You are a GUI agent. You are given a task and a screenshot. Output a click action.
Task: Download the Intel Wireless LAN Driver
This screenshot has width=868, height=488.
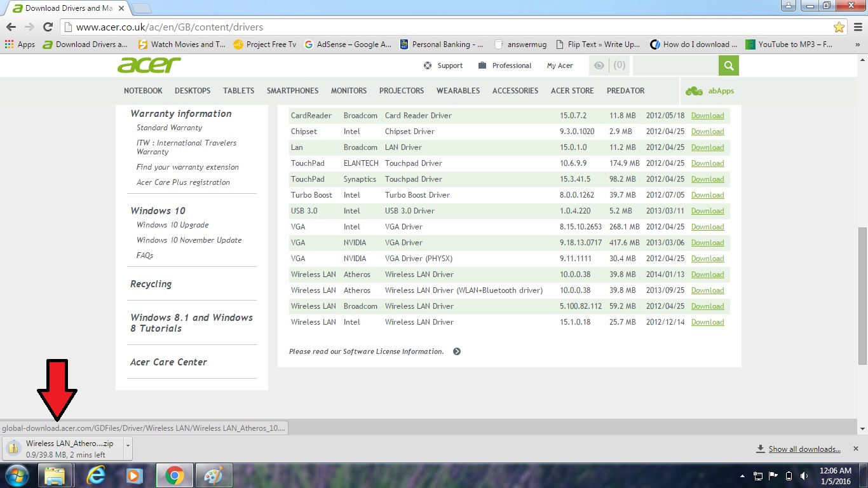coord(707,322)
